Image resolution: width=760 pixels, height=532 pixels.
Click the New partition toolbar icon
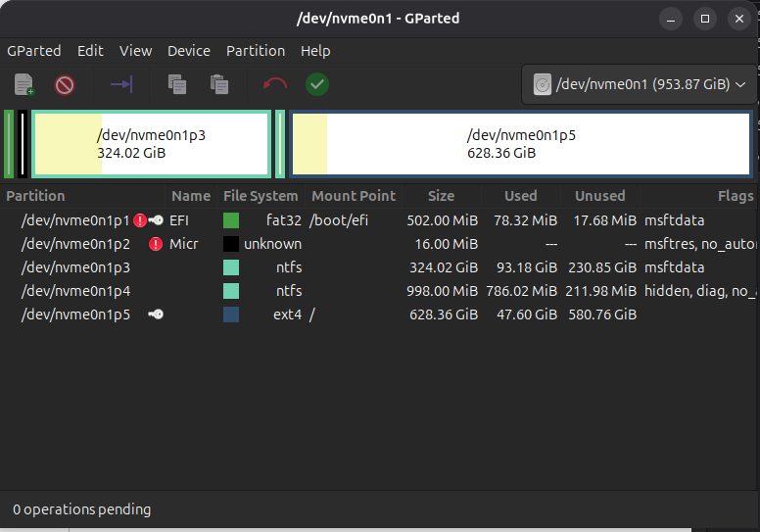(x=24, y=85)
